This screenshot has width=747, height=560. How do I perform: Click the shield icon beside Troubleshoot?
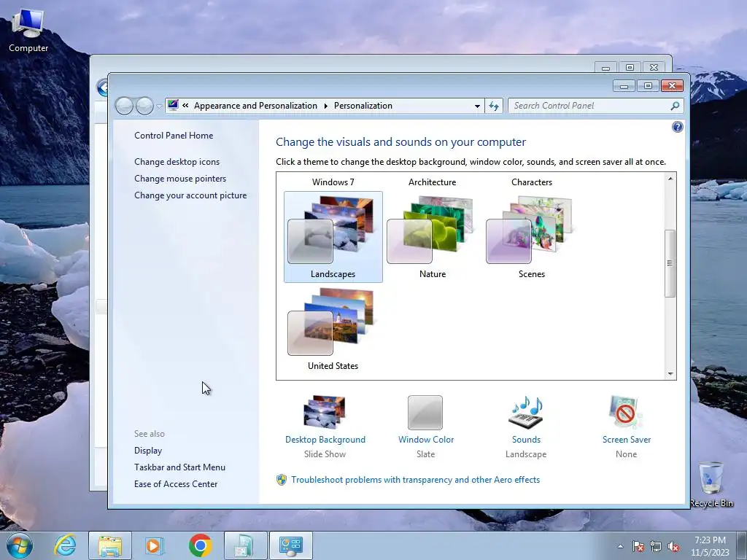(x=282, y=480)
